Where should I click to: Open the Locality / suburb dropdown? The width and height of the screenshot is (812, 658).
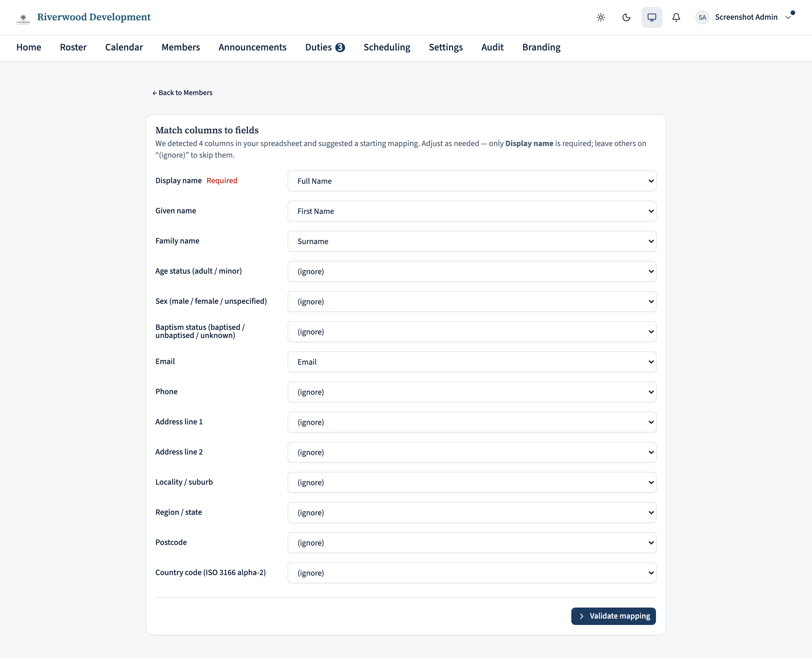pyautogui.click(x=472, y=482)
